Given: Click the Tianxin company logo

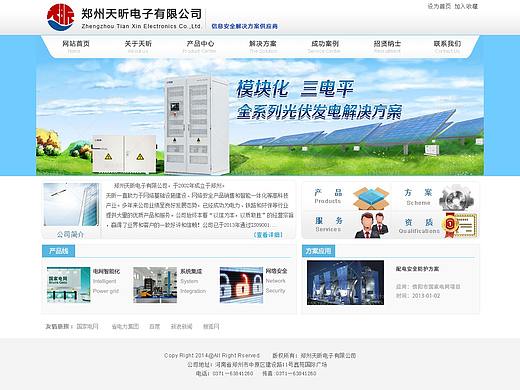Looking at the screenshot, I should (60, 17).
